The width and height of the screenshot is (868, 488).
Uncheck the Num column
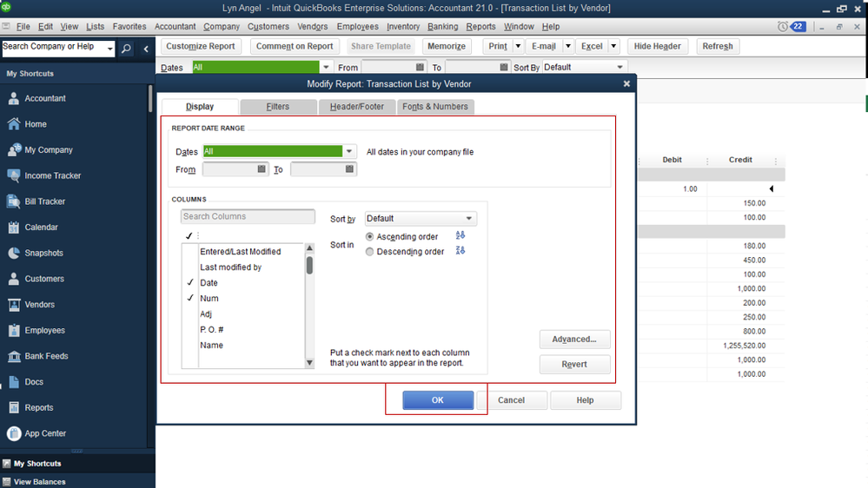point(190,298)
